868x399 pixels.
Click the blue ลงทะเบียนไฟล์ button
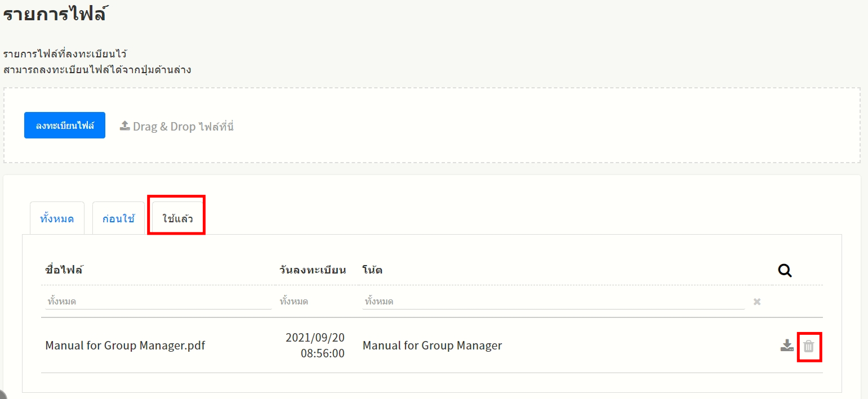coord(64,125)
